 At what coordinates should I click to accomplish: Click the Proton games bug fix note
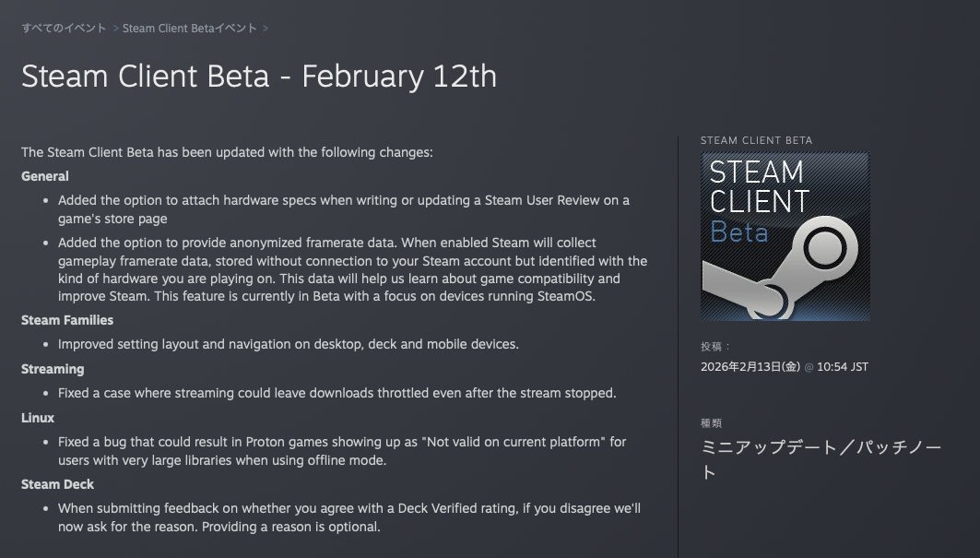[341, 450]
